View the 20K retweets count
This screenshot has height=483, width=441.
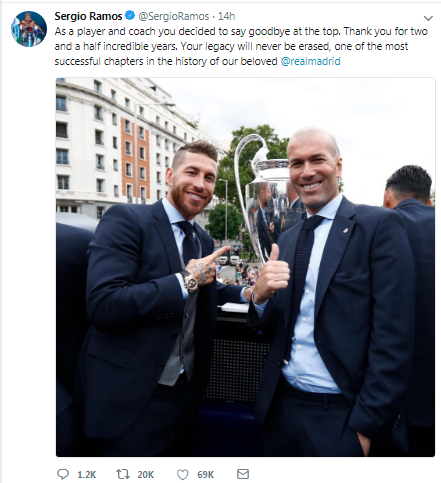coord(146,474)
